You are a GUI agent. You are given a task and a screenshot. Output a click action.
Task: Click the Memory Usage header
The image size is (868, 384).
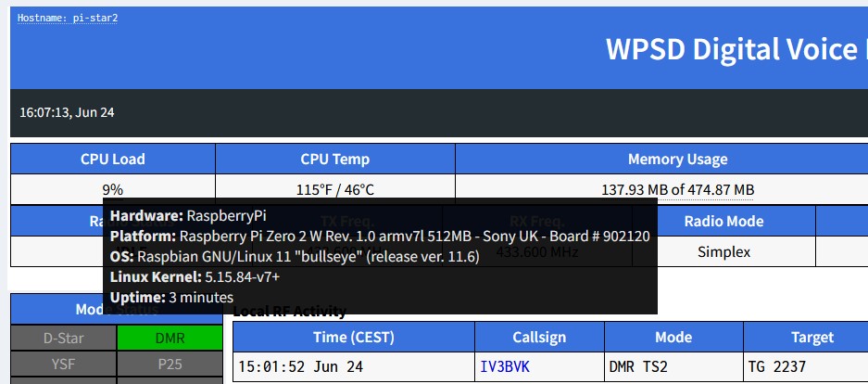pyautogui.click(x=677, y=160)
